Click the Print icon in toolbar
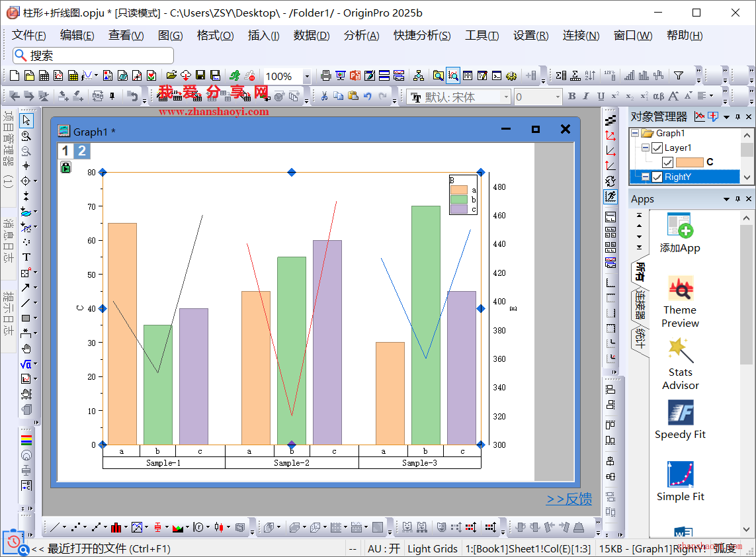Screen dimensions: 756x557 point(325,76)
